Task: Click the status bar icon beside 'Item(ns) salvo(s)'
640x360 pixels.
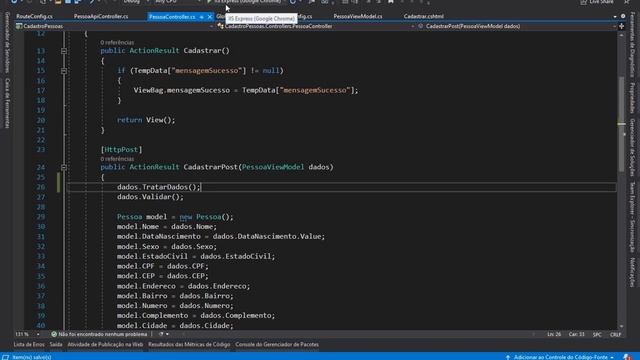Action: coord(6,357)
